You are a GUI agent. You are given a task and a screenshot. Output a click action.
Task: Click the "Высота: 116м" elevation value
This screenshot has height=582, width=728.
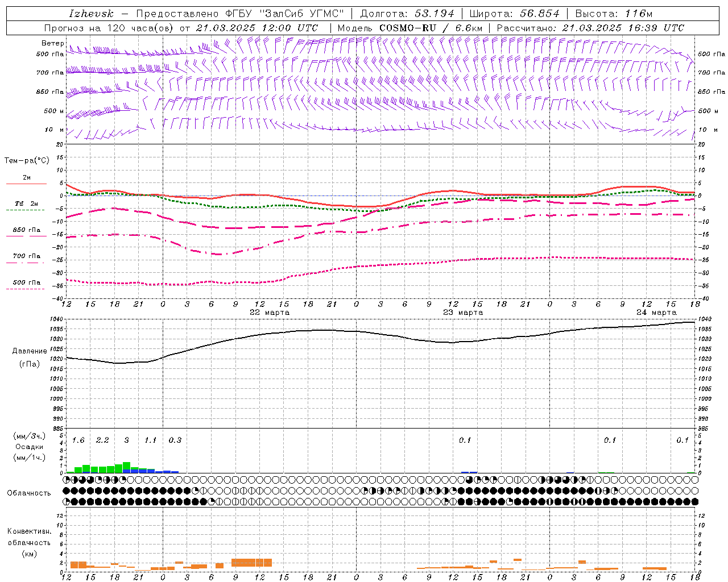(613, 14)
